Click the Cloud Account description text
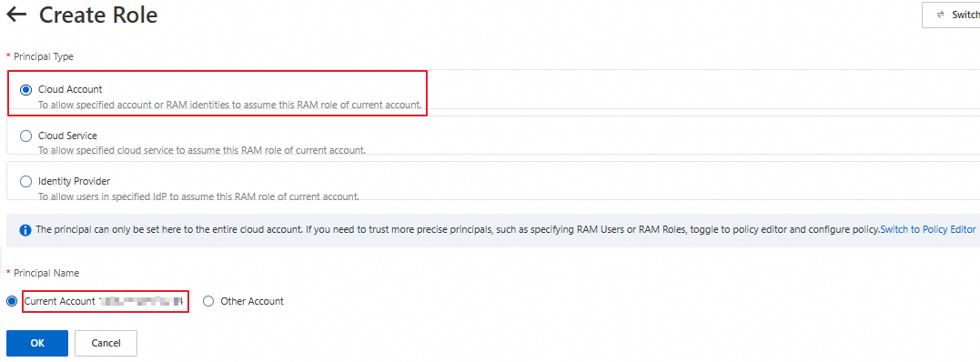This screenshot has width=980, height=362. (x=230, y=105)
